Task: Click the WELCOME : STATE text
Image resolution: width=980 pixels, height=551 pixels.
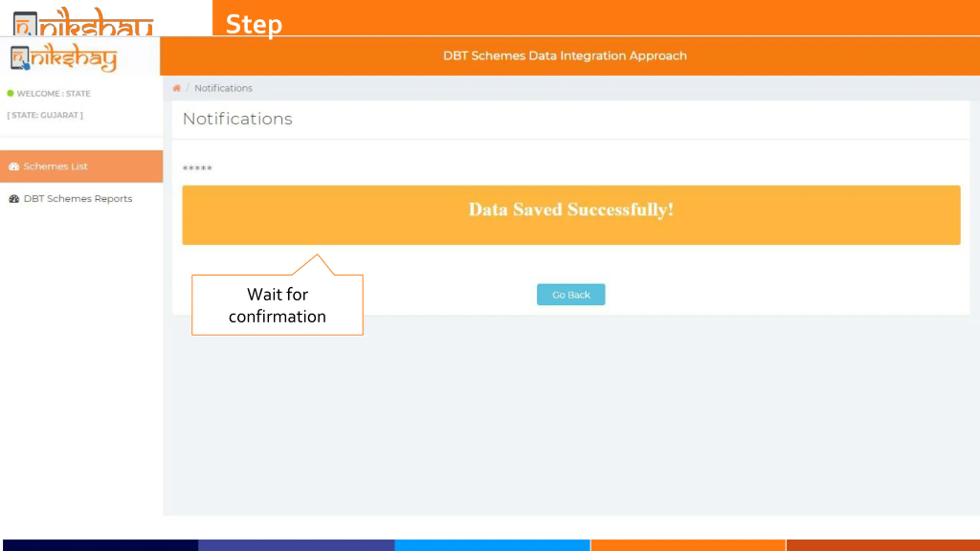Action: click(54, 93)
